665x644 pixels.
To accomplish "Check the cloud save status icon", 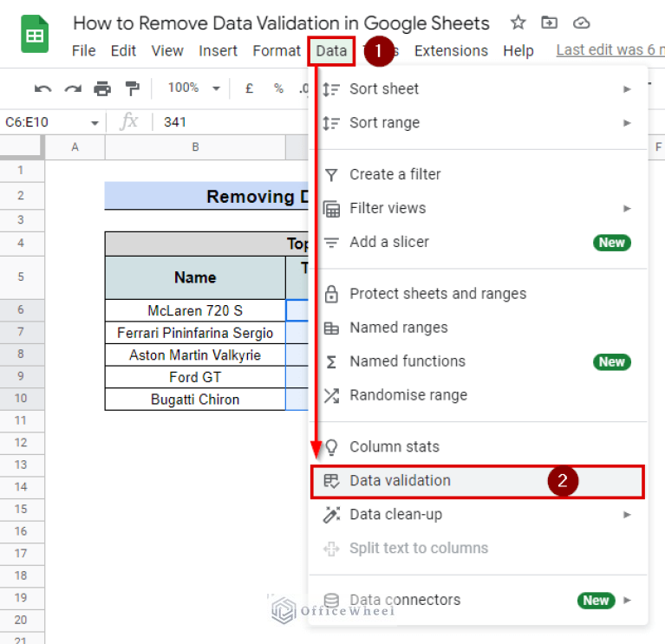I will coord(582,23).
